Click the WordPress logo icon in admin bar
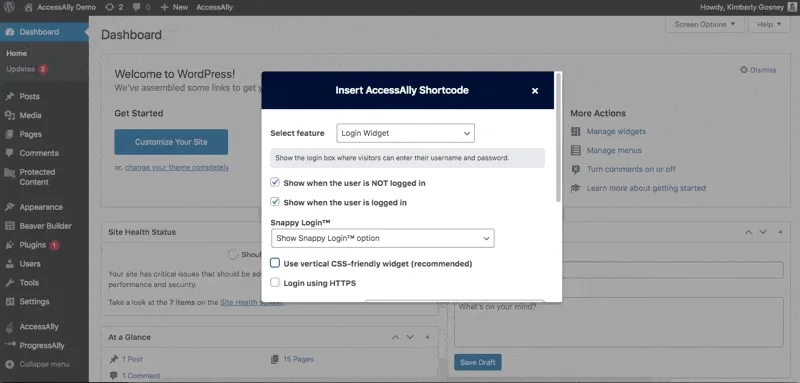The width and height of the screenshot is (800, 383). tap(10, 7)
